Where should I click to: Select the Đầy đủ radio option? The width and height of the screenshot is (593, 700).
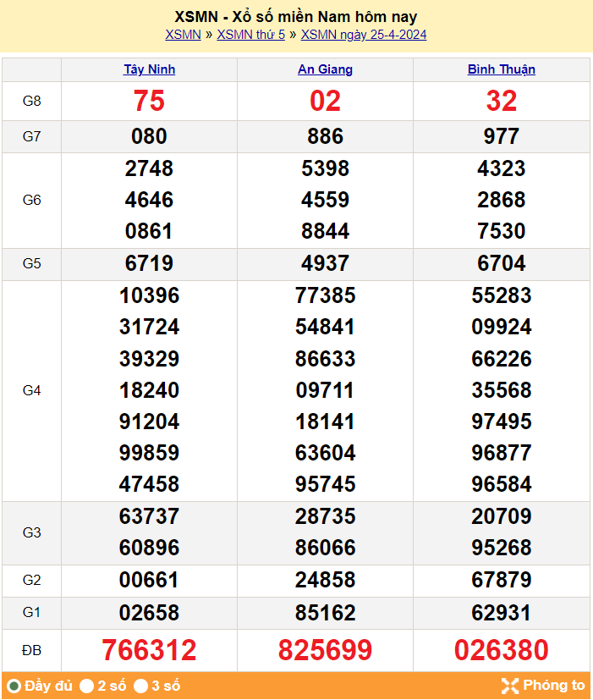click(x=14, y=686)
